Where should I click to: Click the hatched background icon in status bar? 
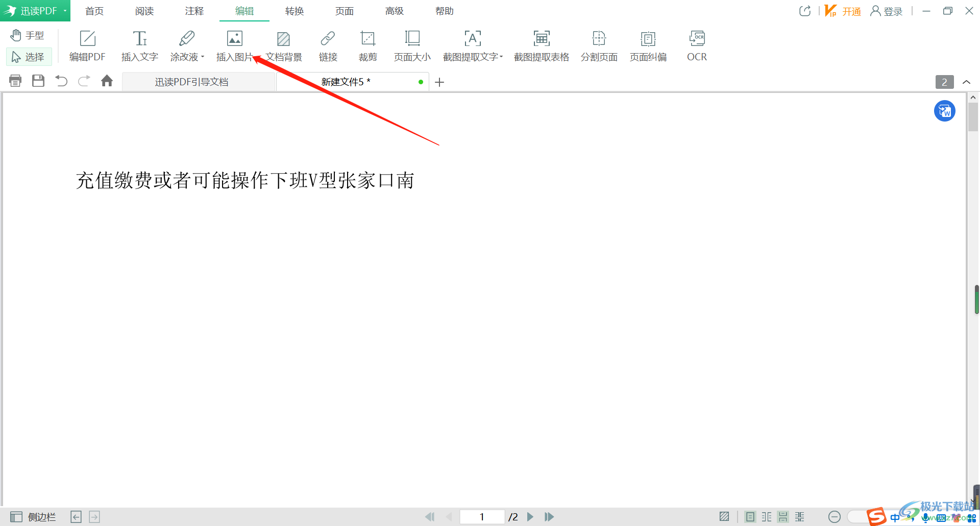[724, 517]
